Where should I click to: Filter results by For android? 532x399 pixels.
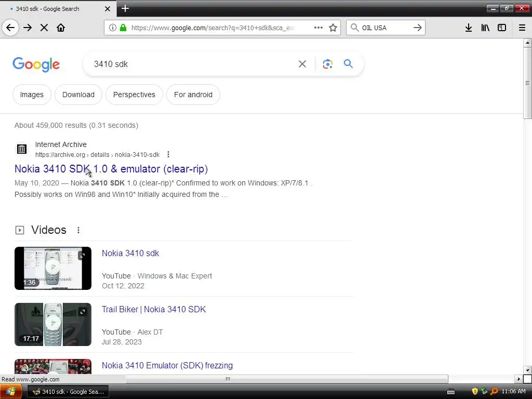193,95
